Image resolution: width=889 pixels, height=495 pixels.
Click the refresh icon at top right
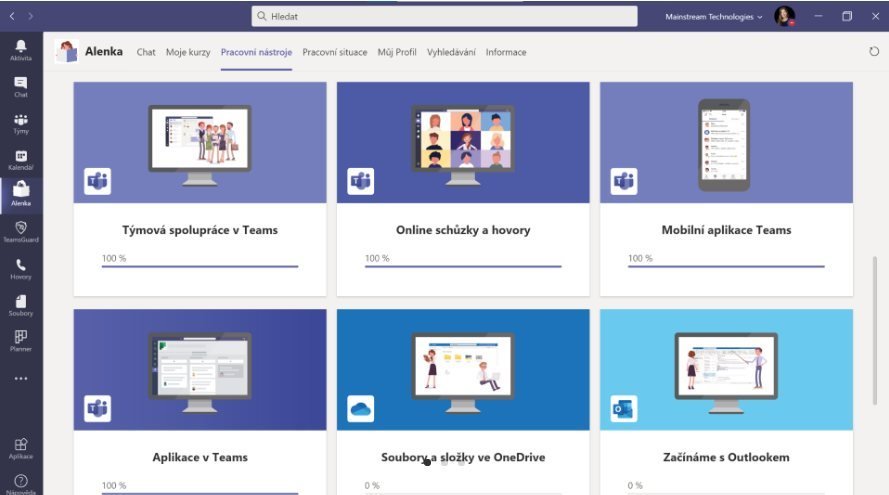pos(874,52)
